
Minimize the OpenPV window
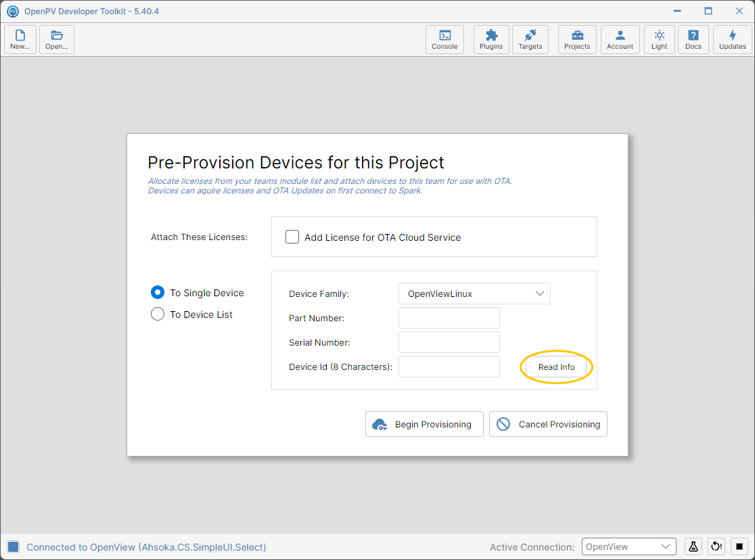[677, 11]
